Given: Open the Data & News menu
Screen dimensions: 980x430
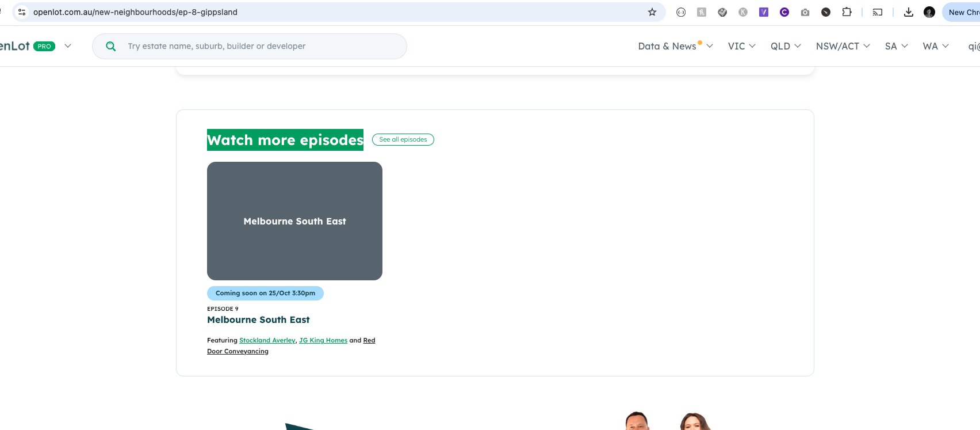Looking at the screenshot, I should point(675,46).
